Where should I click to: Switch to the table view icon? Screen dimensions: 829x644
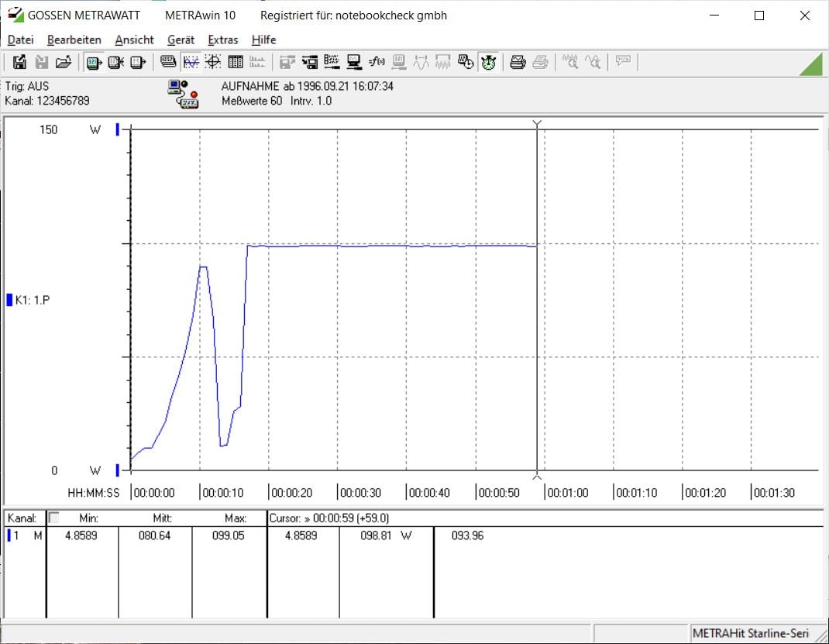[x=236, y=63]
